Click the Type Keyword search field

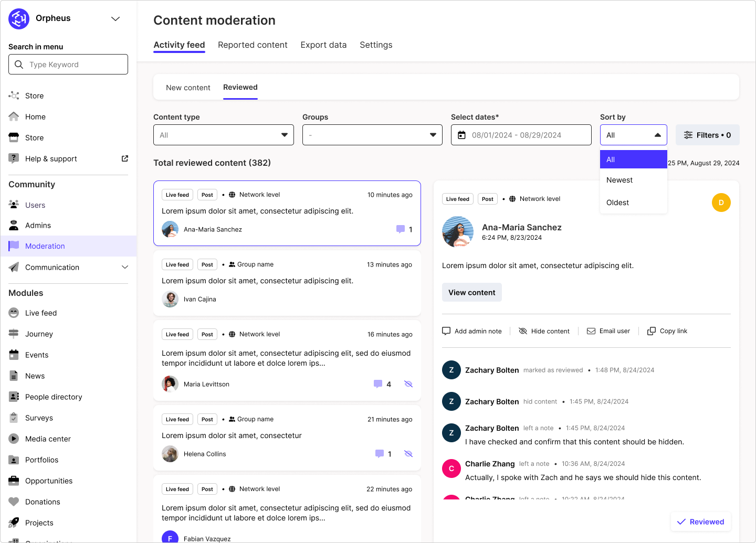click(68, 64)
